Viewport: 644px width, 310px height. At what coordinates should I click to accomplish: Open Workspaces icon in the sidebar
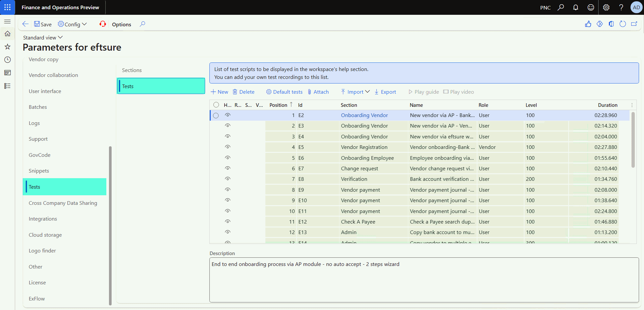tap(7, 73)
